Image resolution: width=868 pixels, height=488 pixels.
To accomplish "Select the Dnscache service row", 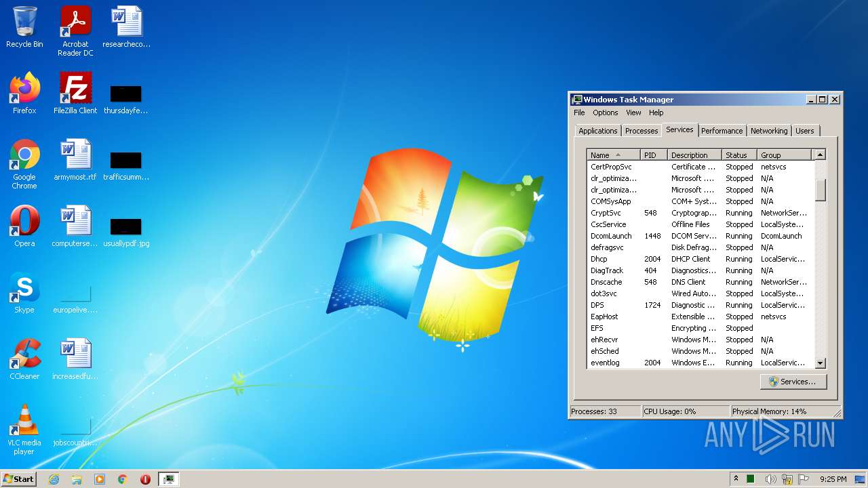I will click(700, 282).
